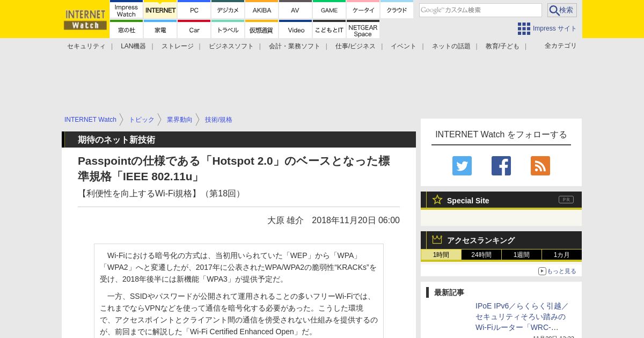The height and width of the screenshot is (338, 644).
Task: Open the ビジネスソフト category
Action: (x=231, y=46)
